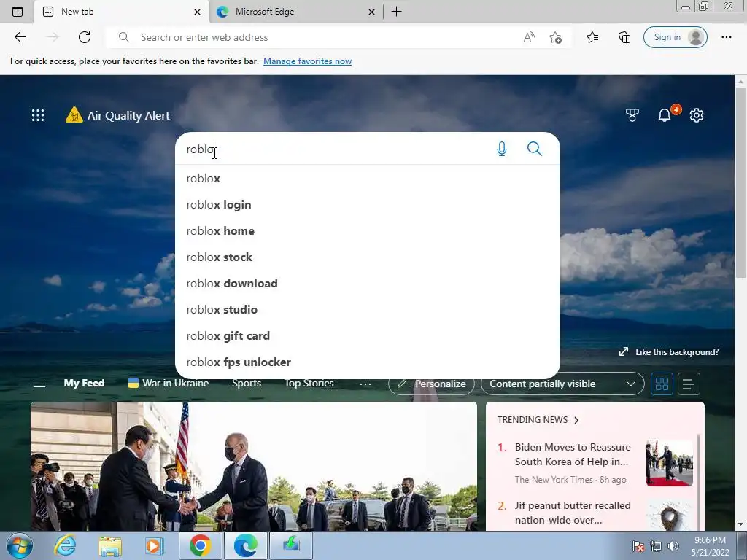
Task: Open the feed hamburger menu icon
Action: point(39,384)
